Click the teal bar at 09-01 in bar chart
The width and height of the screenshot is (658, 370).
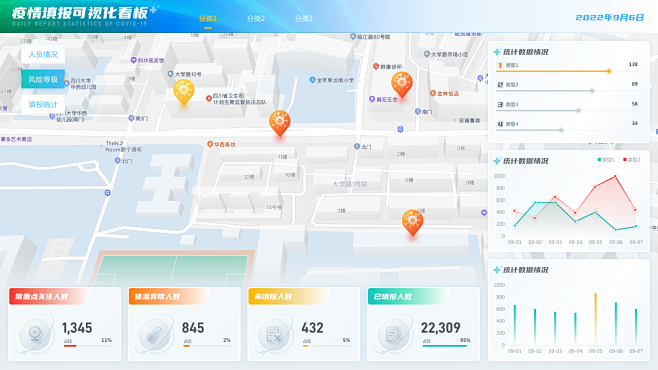[x=515, y=325]
